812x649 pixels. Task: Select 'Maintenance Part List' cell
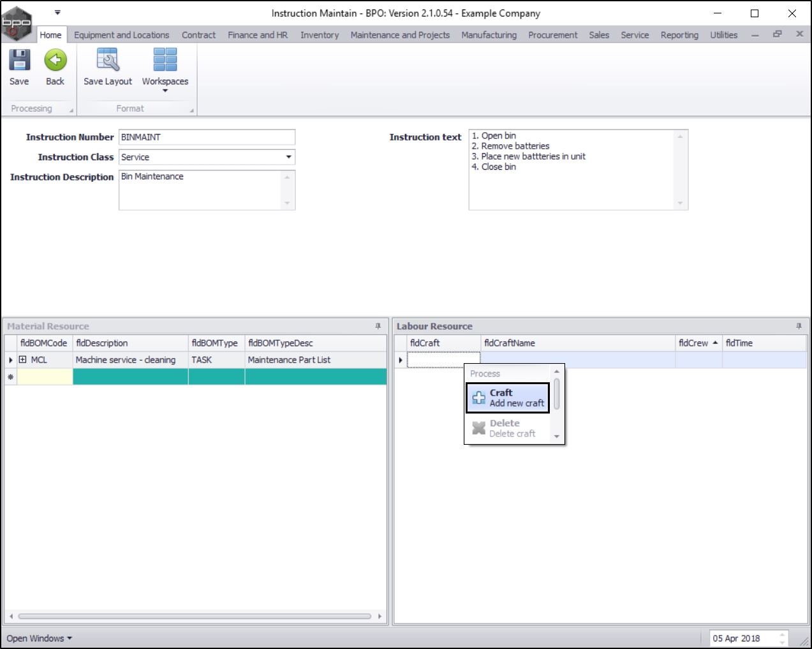316,360
